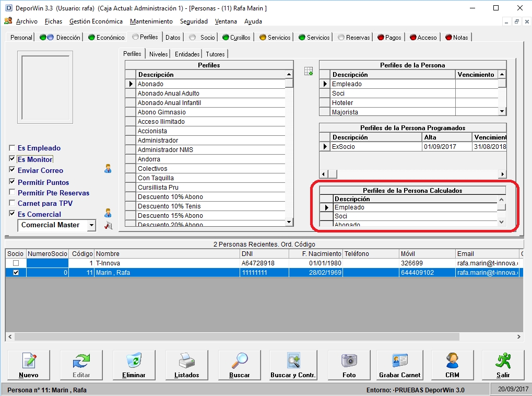Switch to the Notas tab
The width and height of the screenshot is (532, 396).
tap(457, 38)
